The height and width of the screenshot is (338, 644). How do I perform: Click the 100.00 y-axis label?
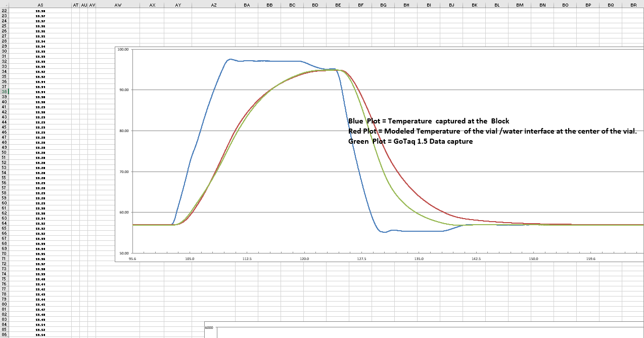(123, 50)
